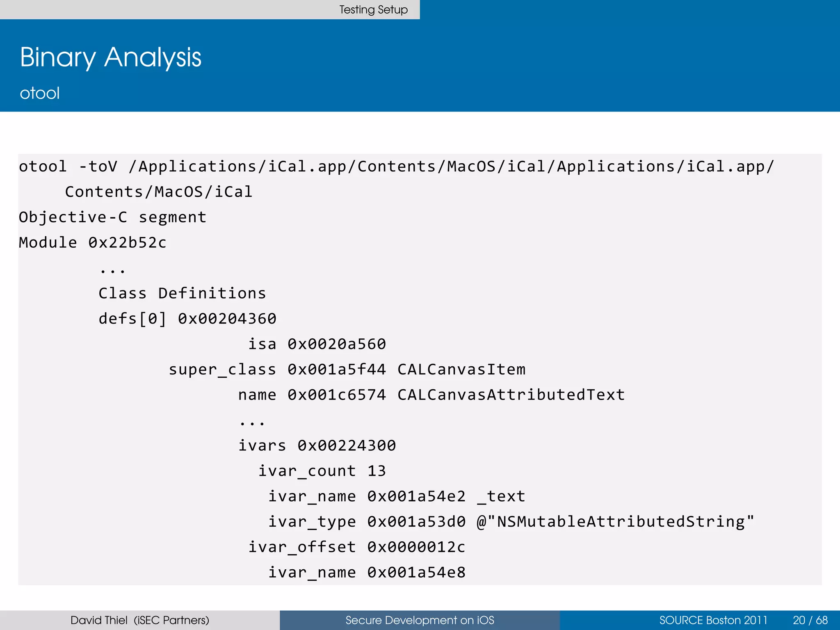Click the ivars 0x00224300 line
The image size is (840, 630).
tap(317, 445)
